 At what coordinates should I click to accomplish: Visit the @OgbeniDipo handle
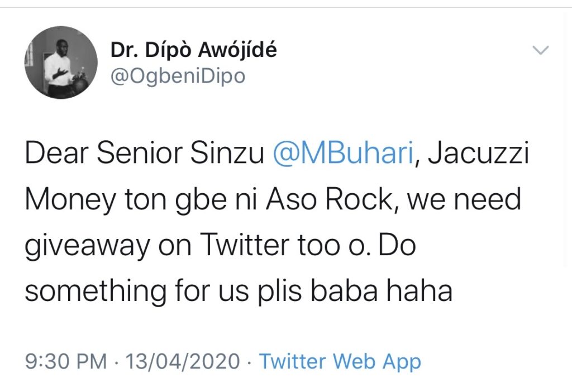click(178, 76)
